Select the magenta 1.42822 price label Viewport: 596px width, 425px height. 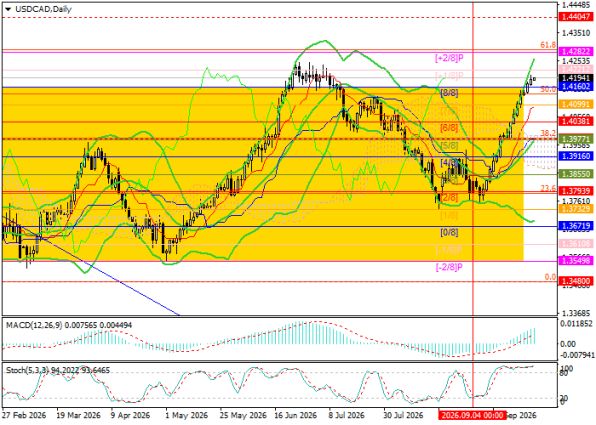(577, 51)
